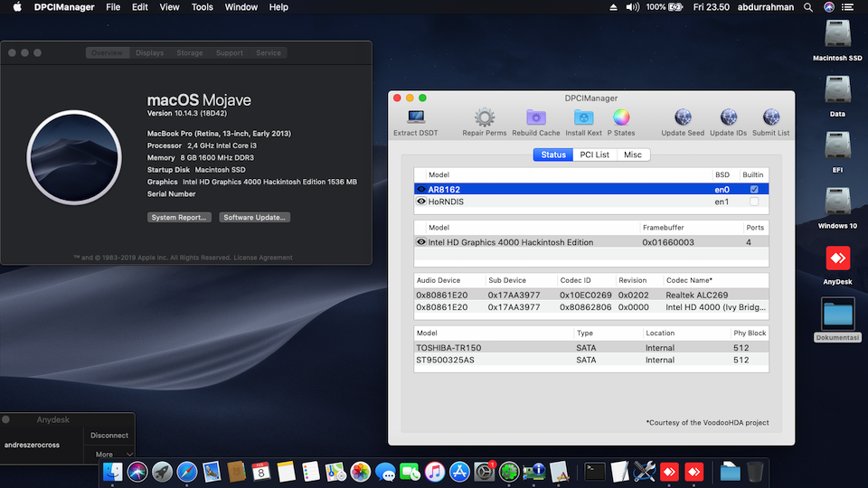This screenshot has height=488, width=868.
Task: Click the Software Update... button
Action: (254, 218)
